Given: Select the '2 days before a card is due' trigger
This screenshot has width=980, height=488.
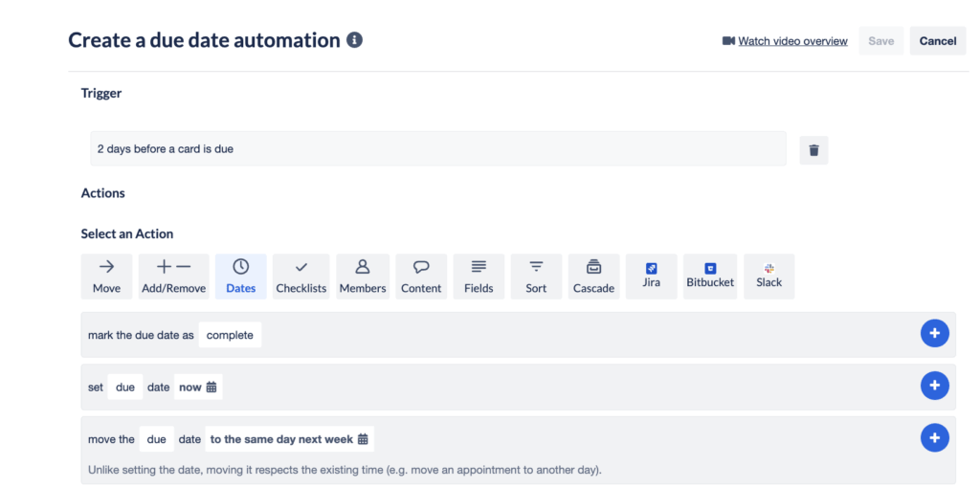Looking at the screenshot, I should pos(438,148).
